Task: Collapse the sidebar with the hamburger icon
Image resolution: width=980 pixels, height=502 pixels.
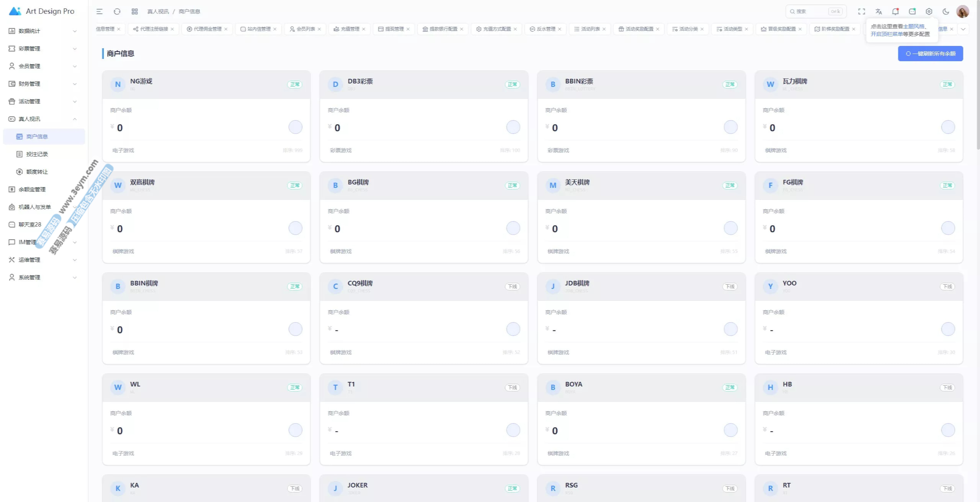Action: point(100,11)
